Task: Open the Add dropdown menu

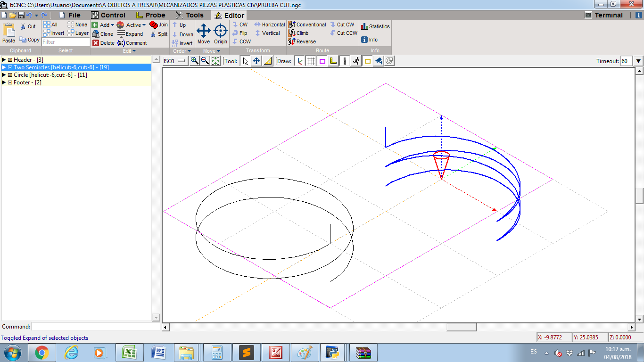Action: click(x=103, y=25)
